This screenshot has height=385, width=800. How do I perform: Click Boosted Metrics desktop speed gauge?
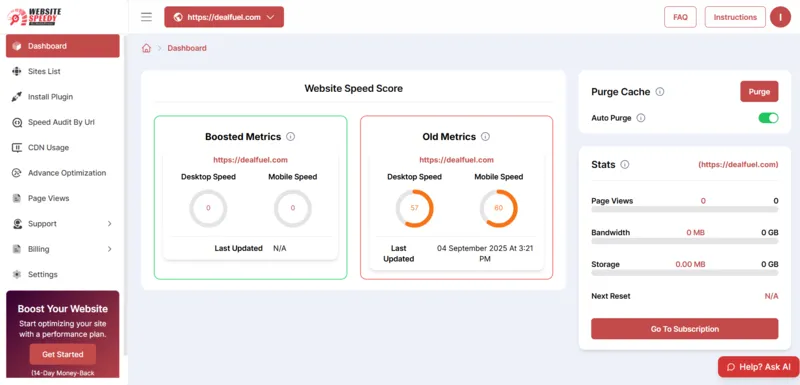coord(208,208)
